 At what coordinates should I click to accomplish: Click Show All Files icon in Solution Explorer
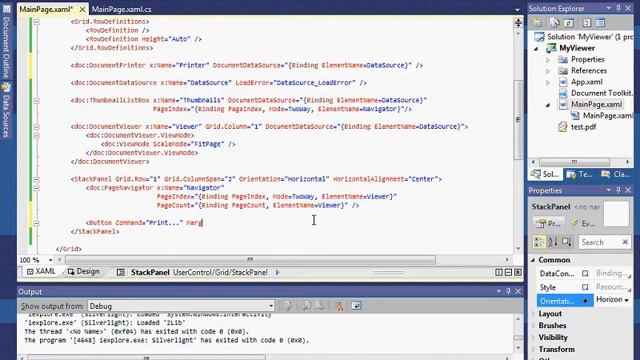coord(554,23)
